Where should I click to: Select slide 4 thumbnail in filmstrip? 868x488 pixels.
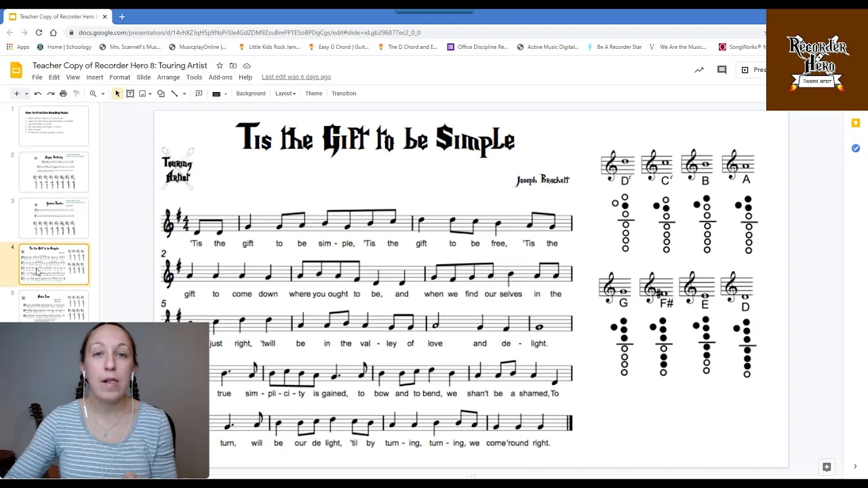click(x=54, y=264)
